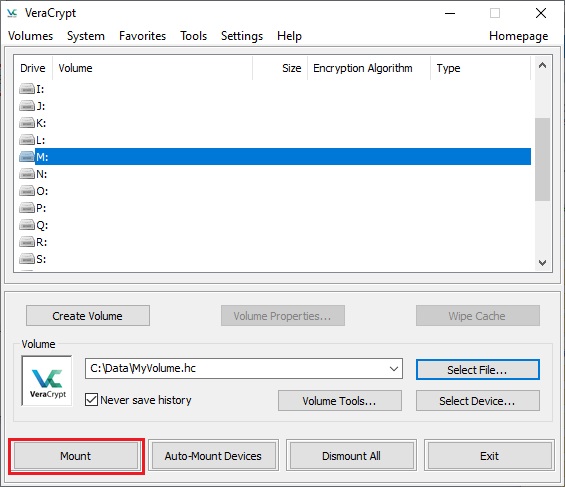The image size is (565, 487).
Task: Expand the volume path dropdown arrow
Action: pyautogui.click(x=394, y=368)
